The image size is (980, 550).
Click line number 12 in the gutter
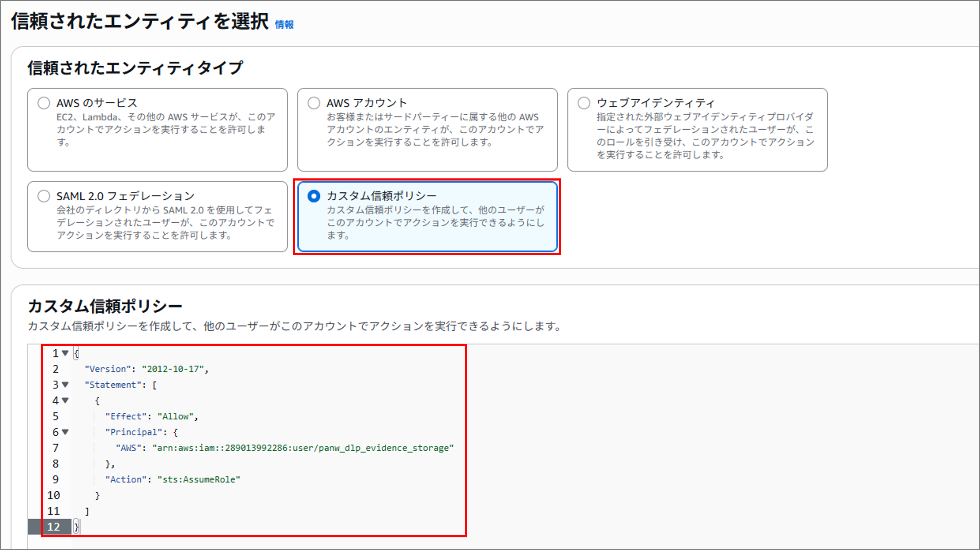pyautogui.click(x=53, y=527)
